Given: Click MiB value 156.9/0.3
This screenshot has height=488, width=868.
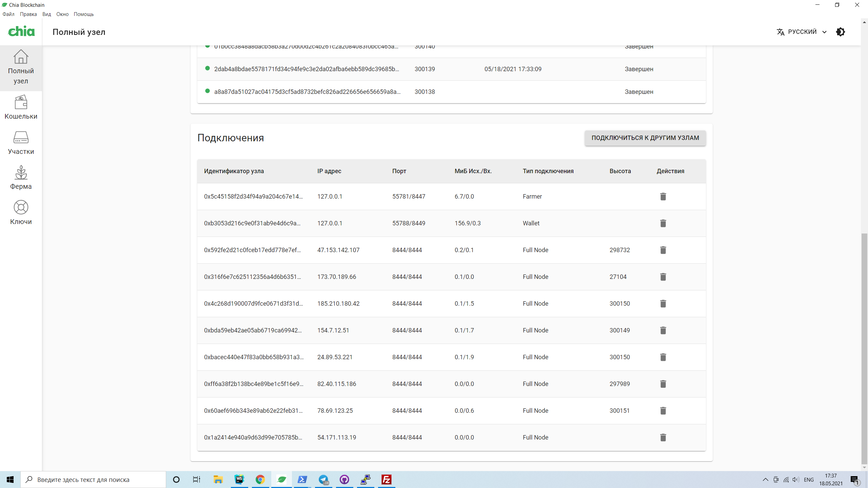Looking at the screenshot, I should [x=468, y=223].
